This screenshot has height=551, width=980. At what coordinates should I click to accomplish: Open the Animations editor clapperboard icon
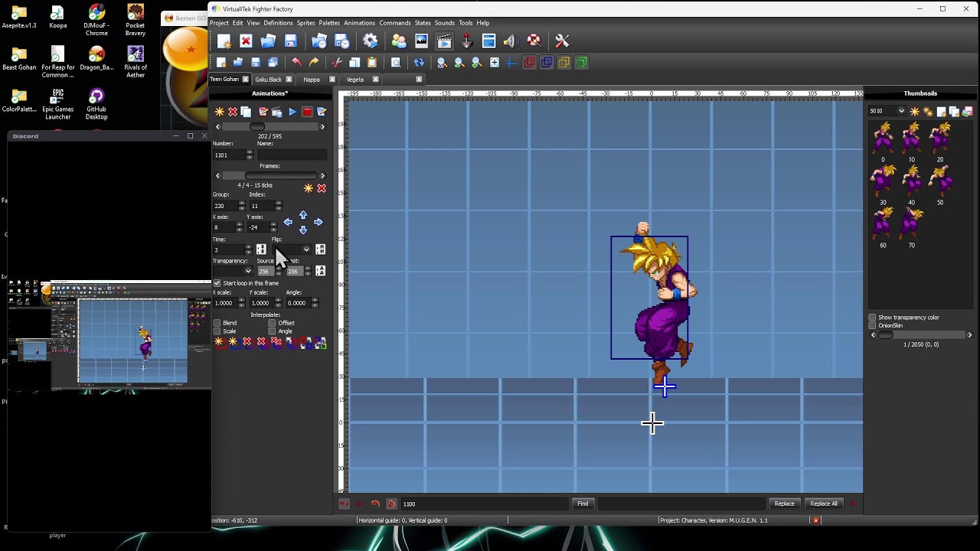pos(444,41)
